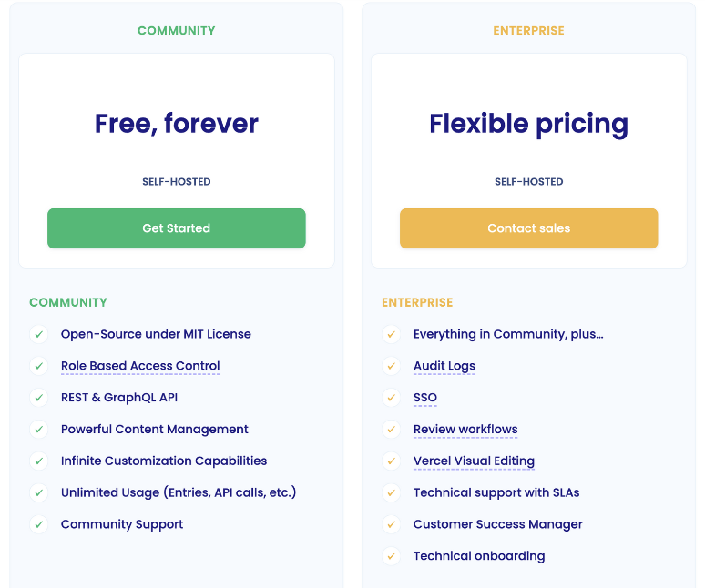This screenshot has width=705, height=588.
Task: Click checkmark icon next to Community Support
Action: pos(39,524)
